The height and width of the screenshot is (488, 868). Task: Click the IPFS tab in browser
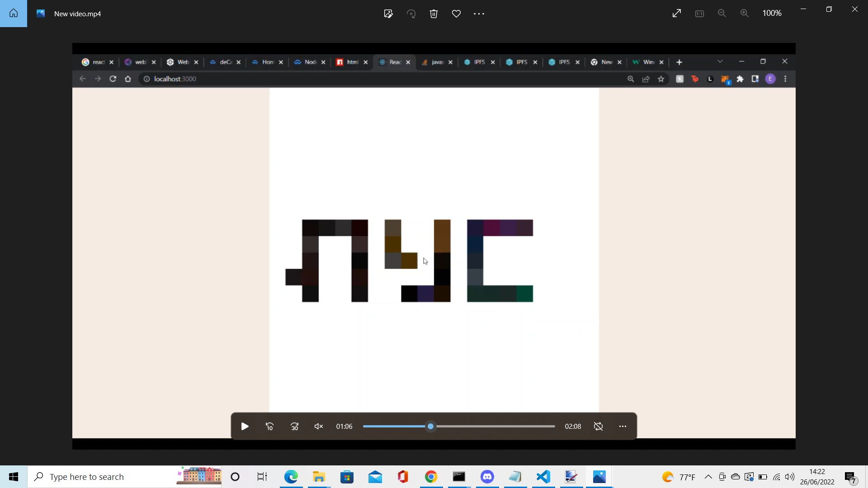[x=481, y=62]
